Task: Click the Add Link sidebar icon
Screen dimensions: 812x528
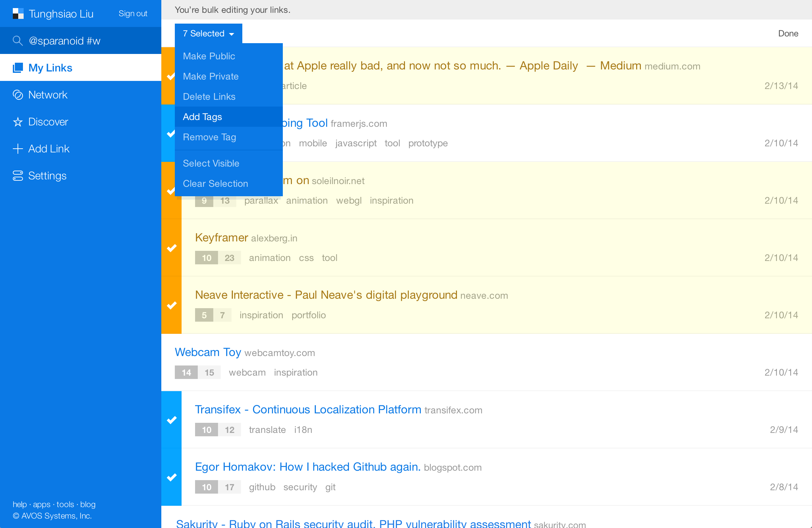Action: click(17, 148)
